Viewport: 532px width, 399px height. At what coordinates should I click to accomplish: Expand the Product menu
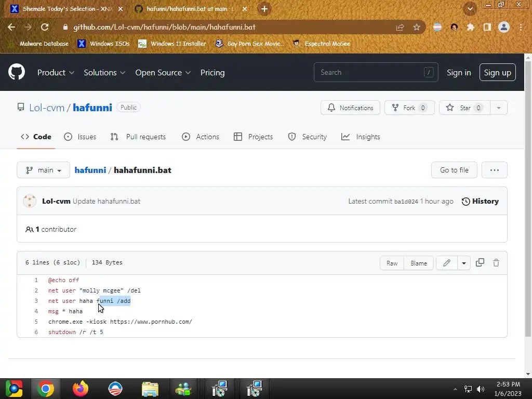(x=56, y=73)
